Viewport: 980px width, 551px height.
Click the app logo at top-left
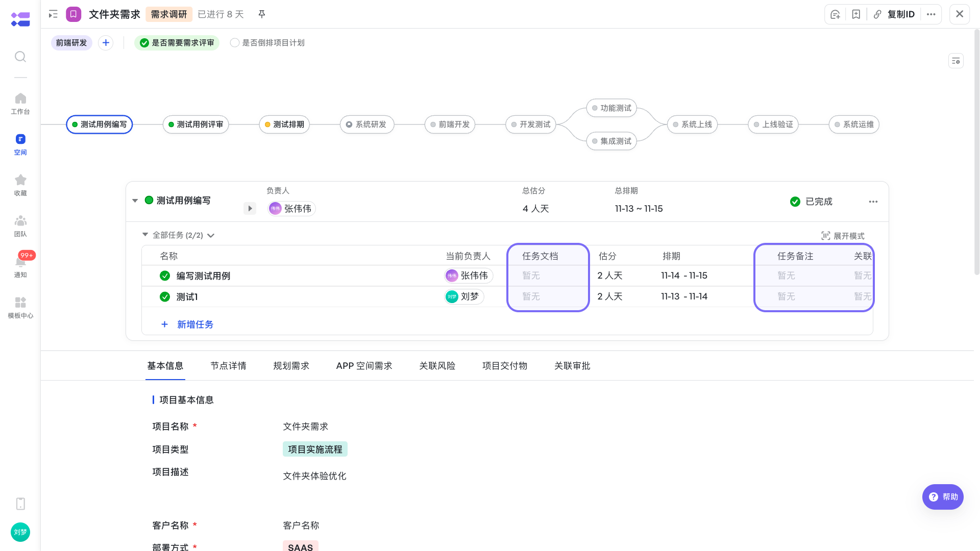(20, 19)
